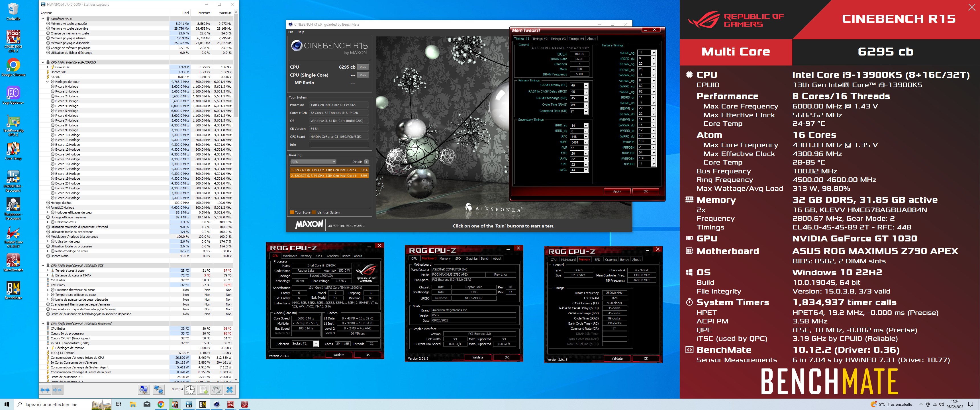
Task: Switch to MemTweakIt Timings #3 tab
Action: click(558, 39)
